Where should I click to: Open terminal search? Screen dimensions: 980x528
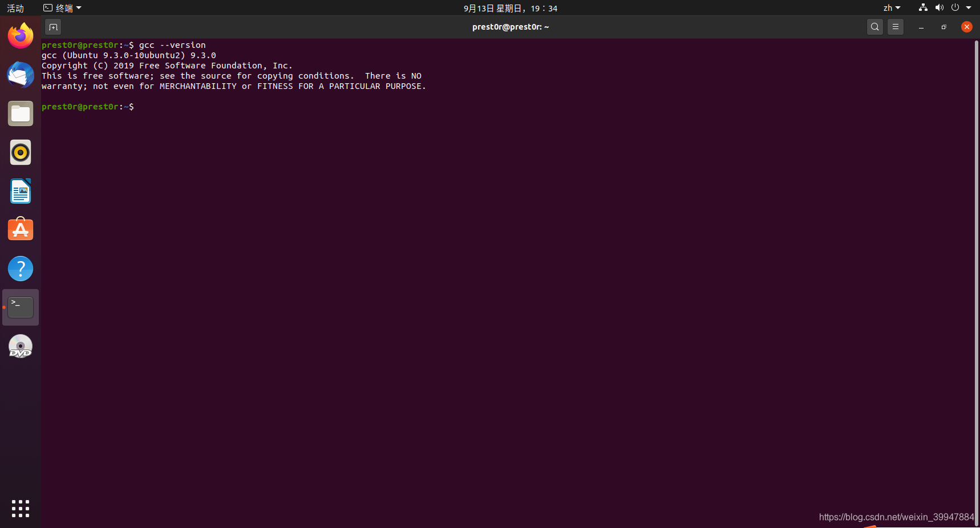click(x=874, y=27)
